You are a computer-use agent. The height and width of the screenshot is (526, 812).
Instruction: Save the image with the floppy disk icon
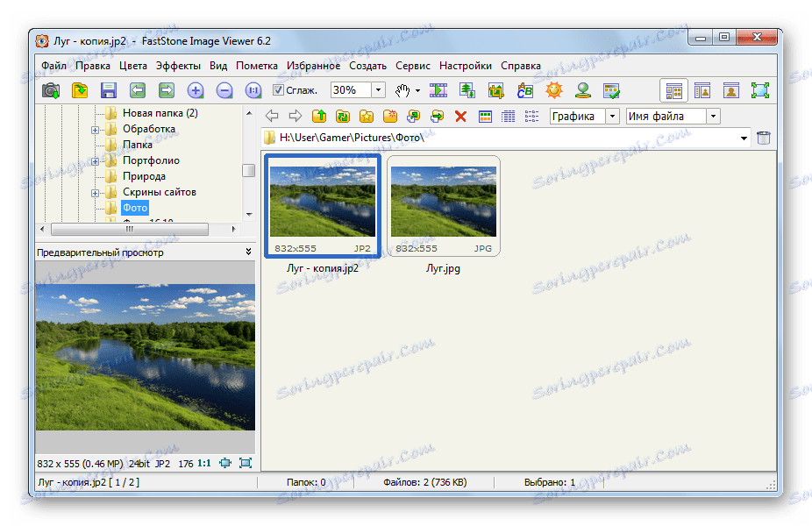coord(108,90)
